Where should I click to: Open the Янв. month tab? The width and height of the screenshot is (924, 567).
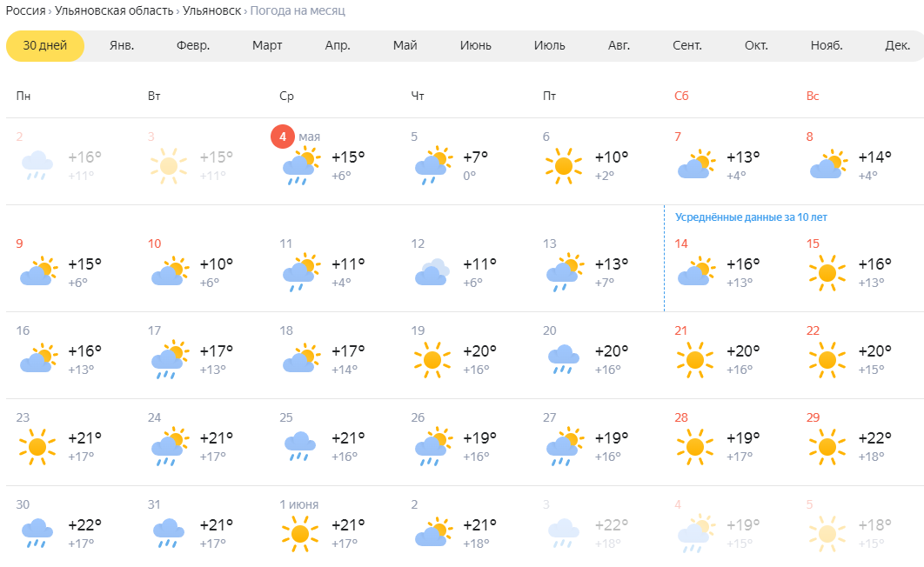pyautogui.click(x=122, y=45)
